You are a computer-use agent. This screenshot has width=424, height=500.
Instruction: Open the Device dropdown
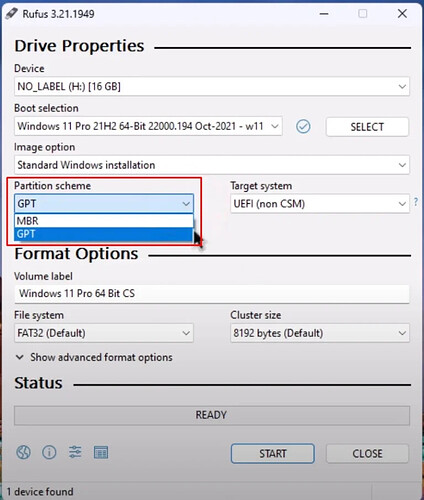(x=212, y=86)
